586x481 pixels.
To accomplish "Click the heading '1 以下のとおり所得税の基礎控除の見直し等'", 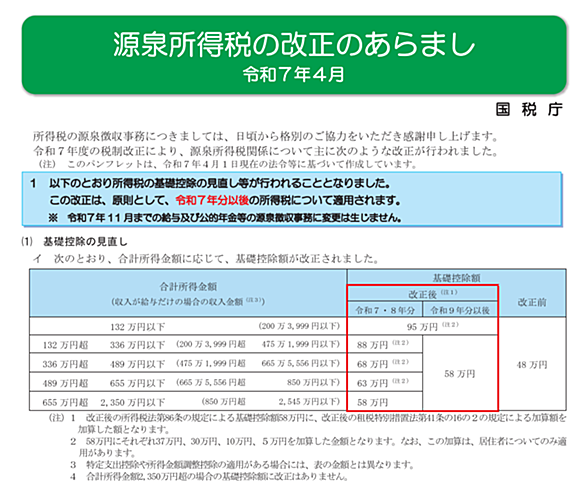I will coord(210,183).
